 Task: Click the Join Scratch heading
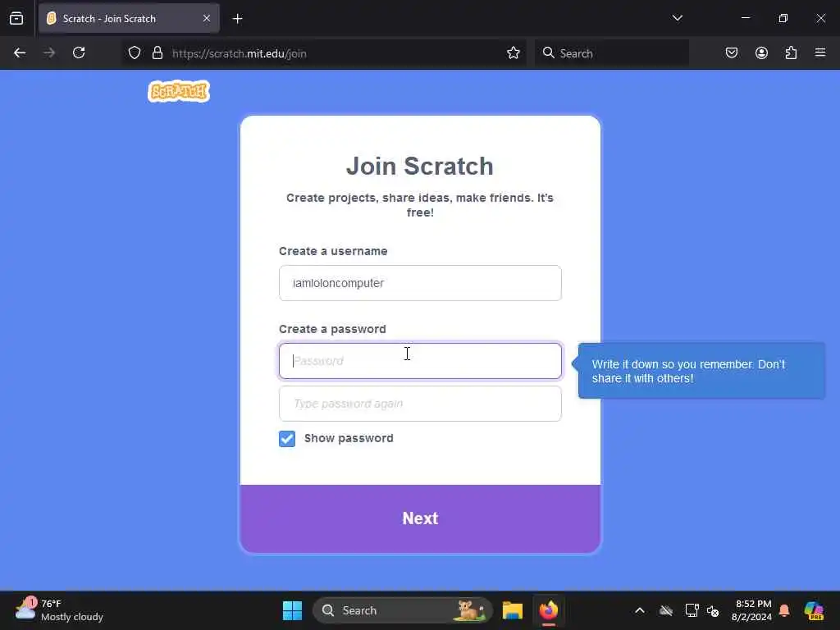(419, 166)
